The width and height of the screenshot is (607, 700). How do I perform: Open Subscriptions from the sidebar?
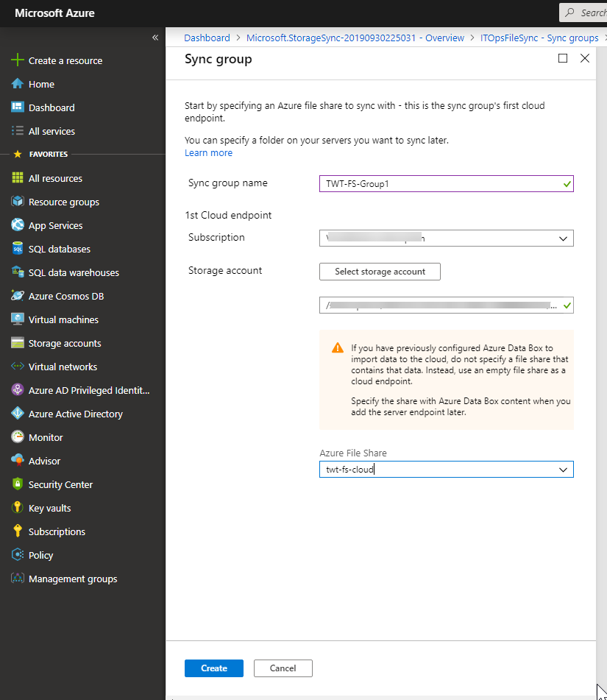coord(57,531)
